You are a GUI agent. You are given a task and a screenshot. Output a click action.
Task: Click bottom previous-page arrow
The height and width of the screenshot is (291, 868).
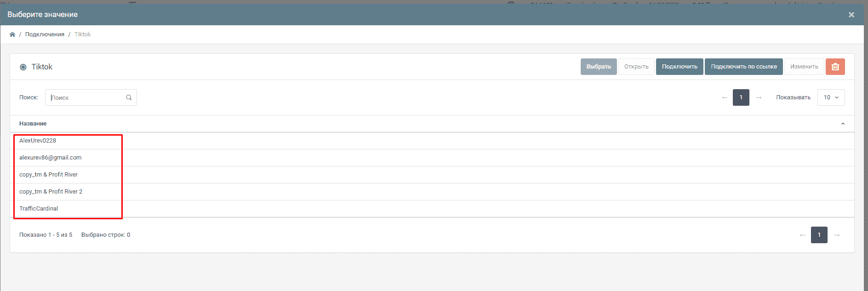[x=803, y=235]
